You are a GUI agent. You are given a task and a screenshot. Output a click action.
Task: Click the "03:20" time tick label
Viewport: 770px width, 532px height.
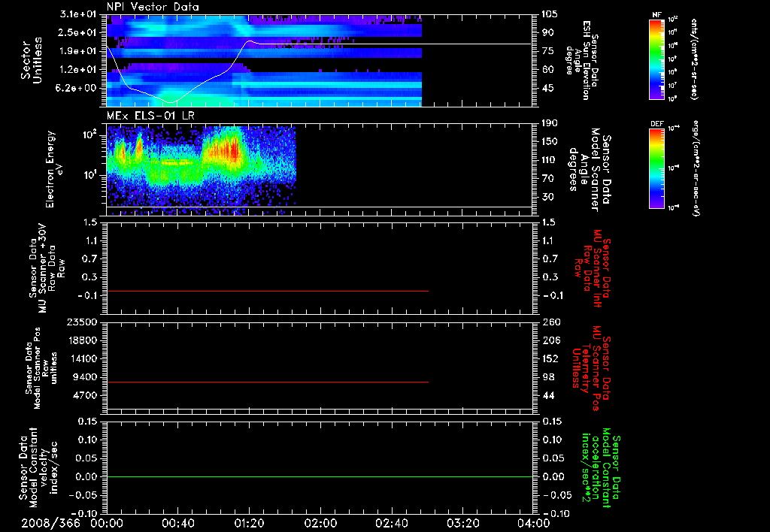[x=462, y=524]
